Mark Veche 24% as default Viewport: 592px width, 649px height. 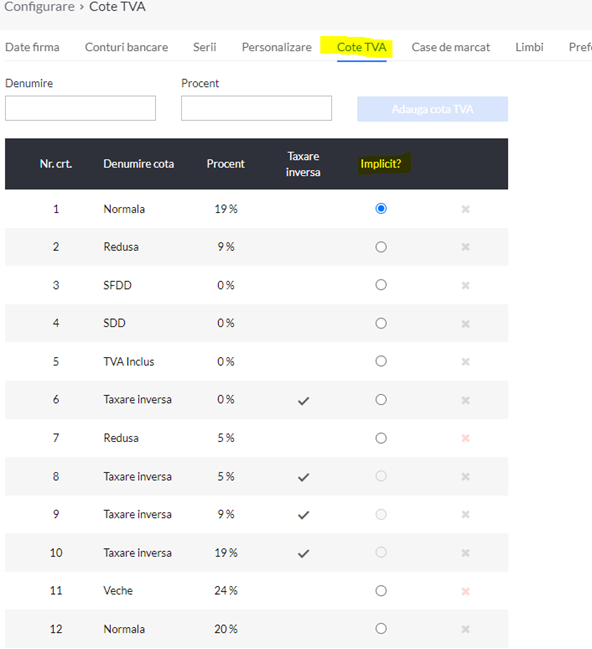[x=381, y=591]
